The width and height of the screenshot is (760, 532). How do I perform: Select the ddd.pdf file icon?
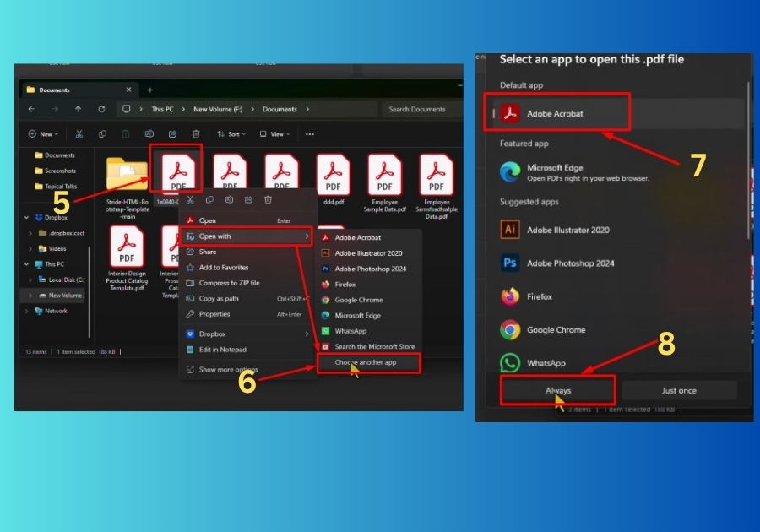pos(333,176)
